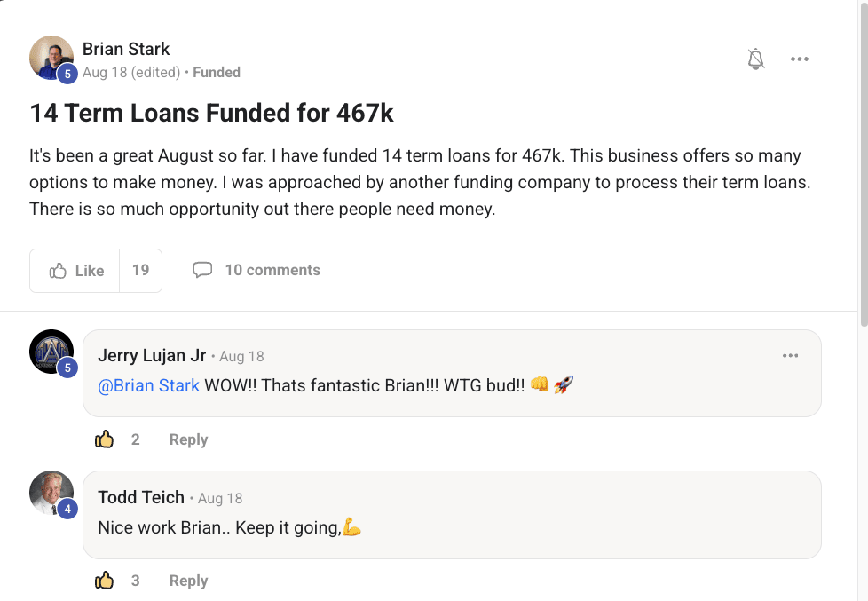
Task: Click Brian Stark's level 5 badge
Action: coord(67,75)
